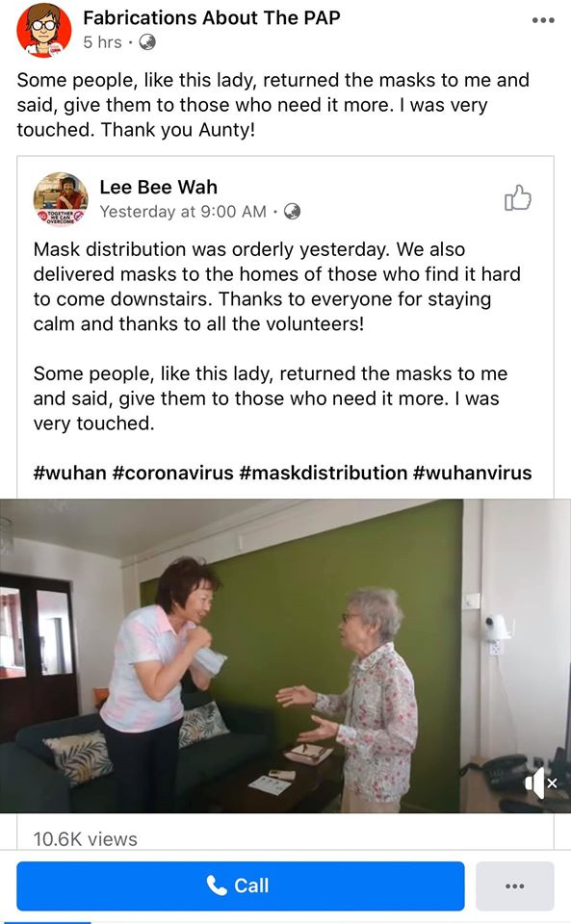Click globe privacy icon on shared post
Viewport: 571px width, 924px height.
pos(293,212)
